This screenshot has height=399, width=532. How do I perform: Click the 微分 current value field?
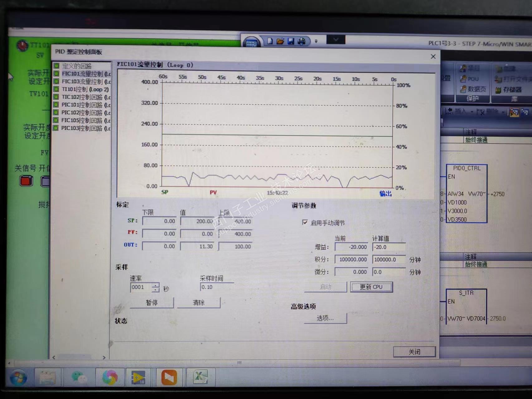[x=351, y=272]
